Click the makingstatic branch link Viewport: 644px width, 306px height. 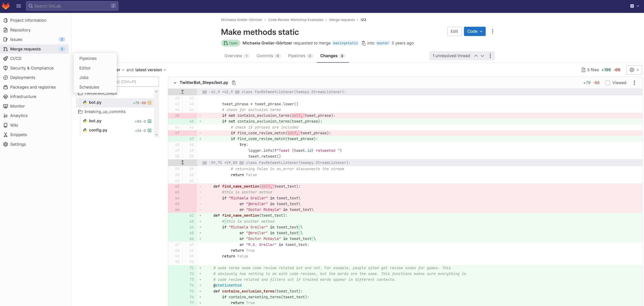coord(345,43)
